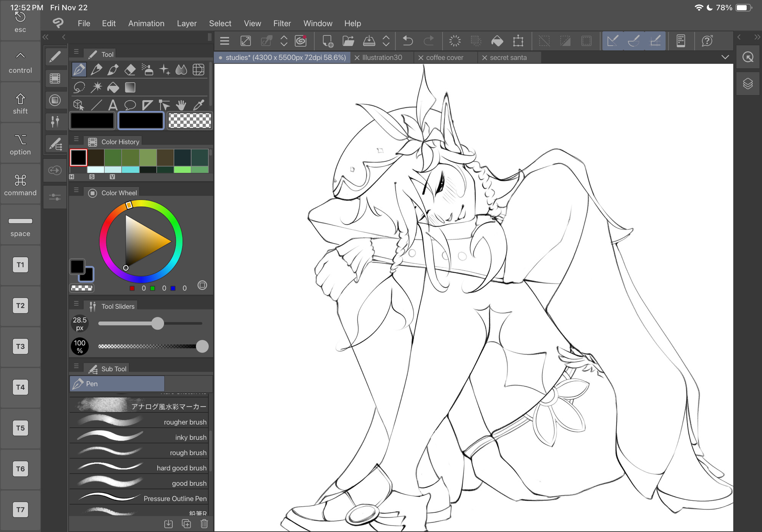The width and height of the screenshot is (762, 532).
Task: Select the Balloon tool
Action: click(x=130, y=105)
